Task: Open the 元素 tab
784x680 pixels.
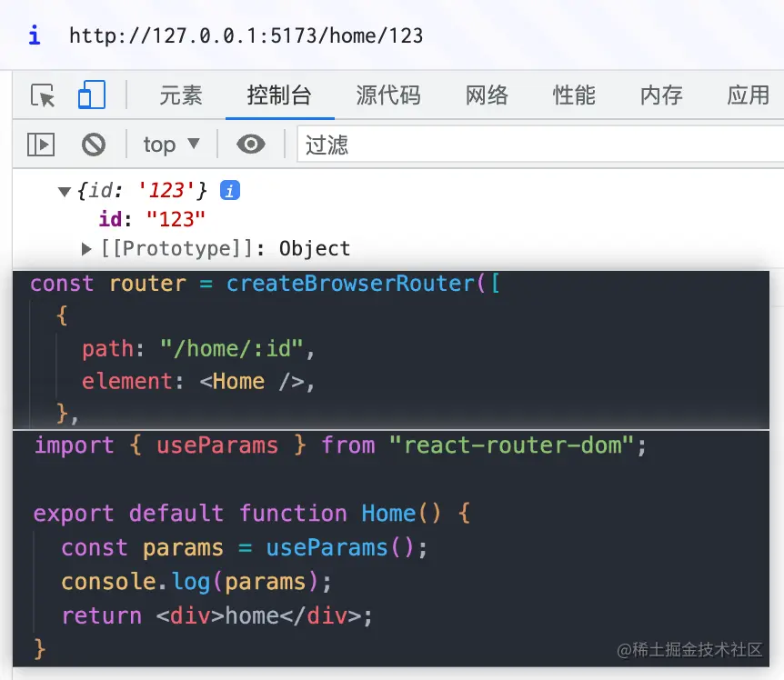Action: [180, 95]
